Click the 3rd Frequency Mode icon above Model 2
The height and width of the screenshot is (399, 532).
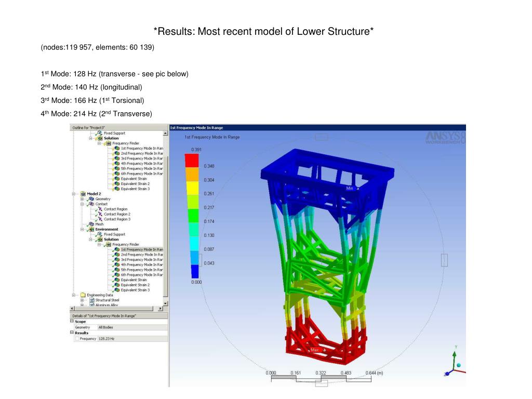(117, 158)
